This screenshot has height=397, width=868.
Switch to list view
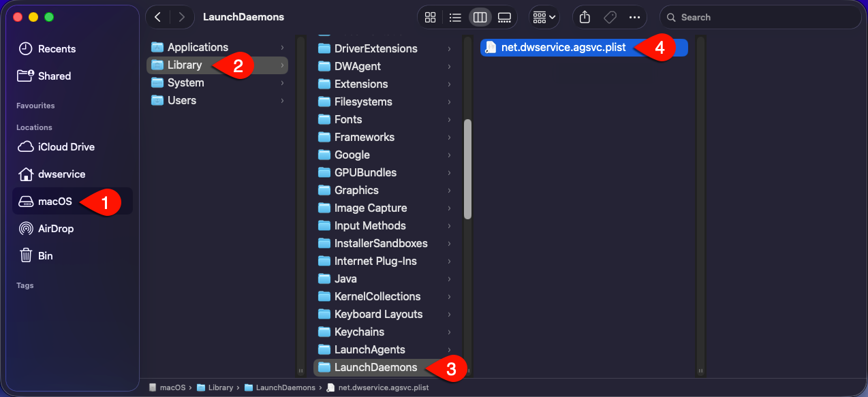(x=456, y=17)
